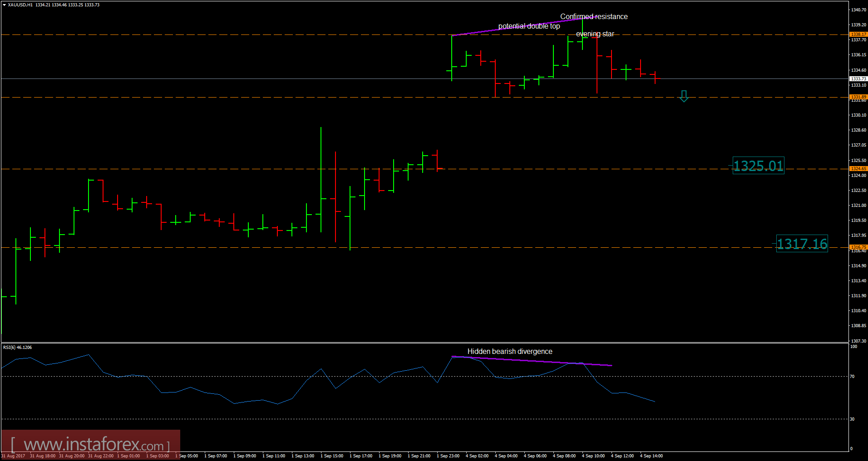Click the RSI scale value 70

[x=852, y=377]
